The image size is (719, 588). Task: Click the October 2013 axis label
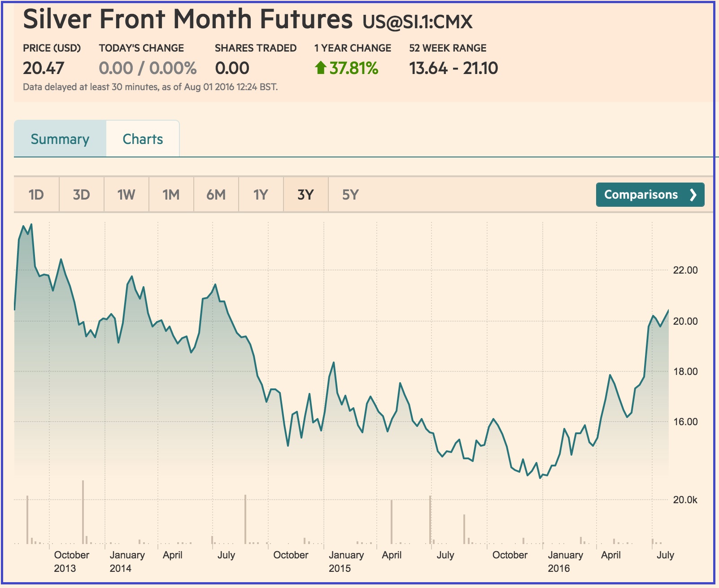click(71, 562)
